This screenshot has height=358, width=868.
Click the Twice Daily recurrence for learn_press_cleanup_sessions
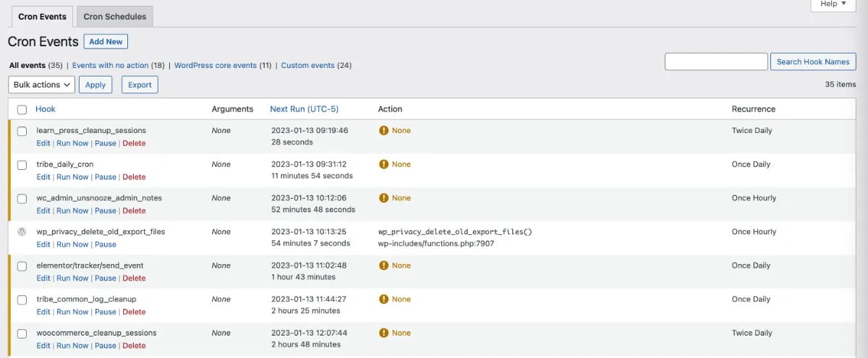click(x=752, y=131)
